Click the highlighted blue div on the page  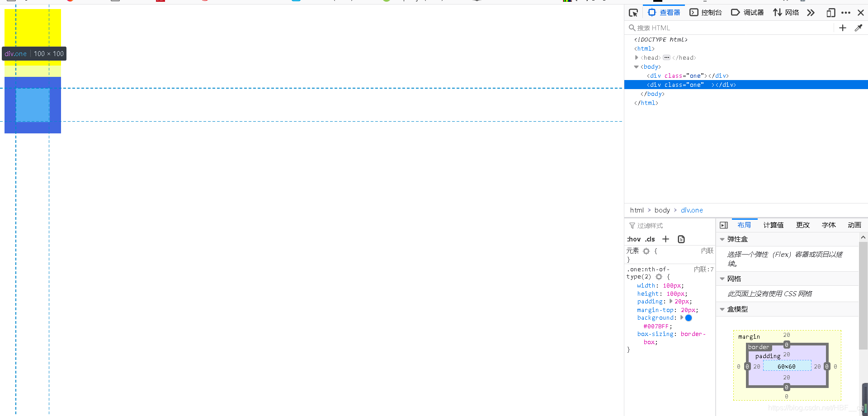[x=33, y=105]
